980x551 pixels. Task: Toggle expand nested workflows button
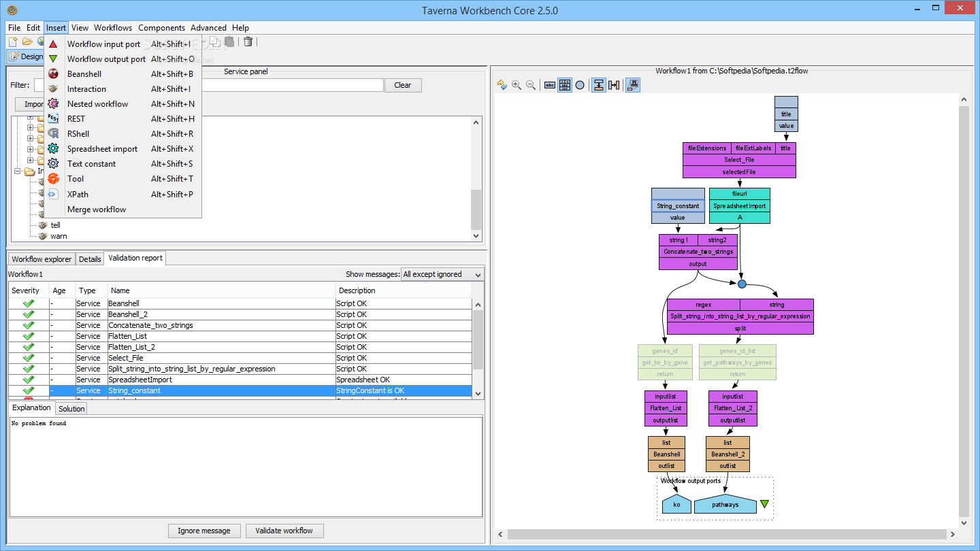coord(633,85)
